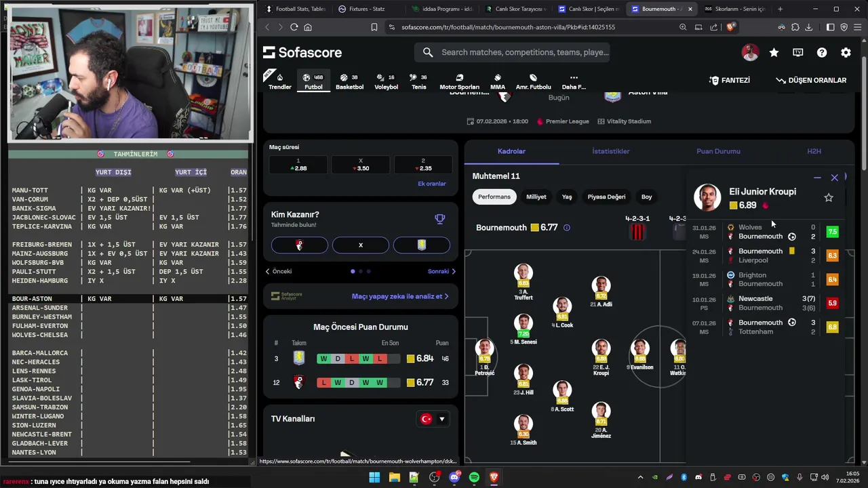
Task: Switch to the Kadrolar tab
Action: [511, 151]
